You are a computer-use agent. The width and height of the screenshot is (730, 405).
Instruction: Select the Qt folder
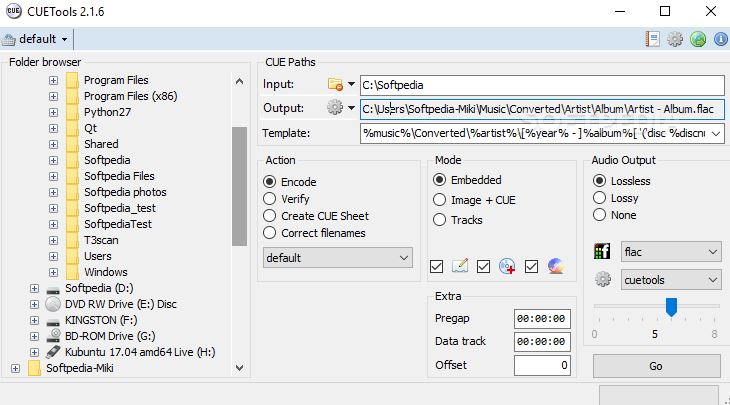click(90, 128)
